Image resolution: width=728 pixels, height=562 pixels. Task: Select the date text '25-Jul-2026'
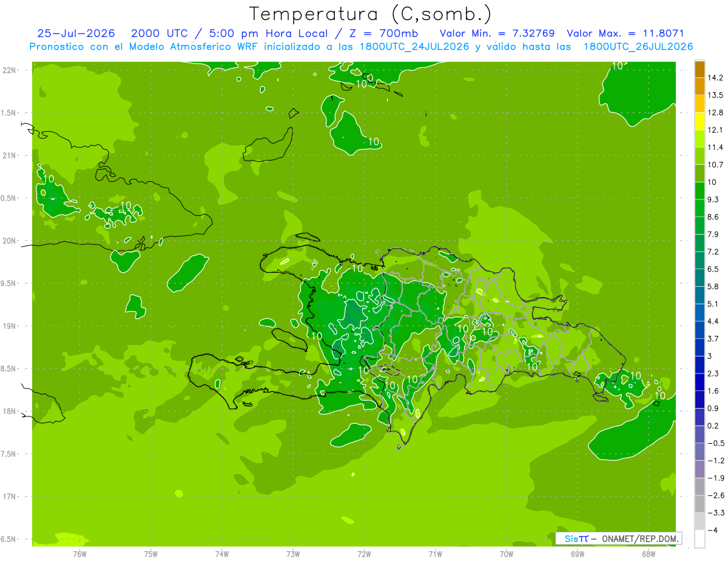[x=76, y=33]
